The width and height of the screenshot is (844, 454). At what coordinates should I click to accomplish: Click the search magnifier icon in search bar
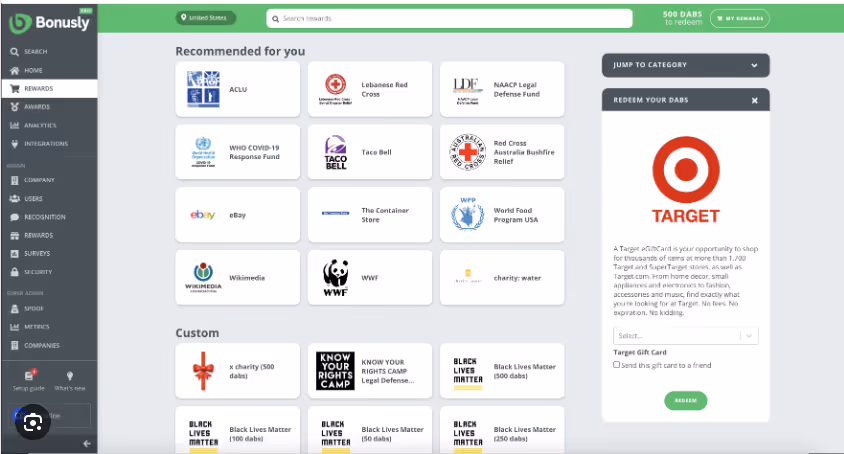(x=276, y=19)
